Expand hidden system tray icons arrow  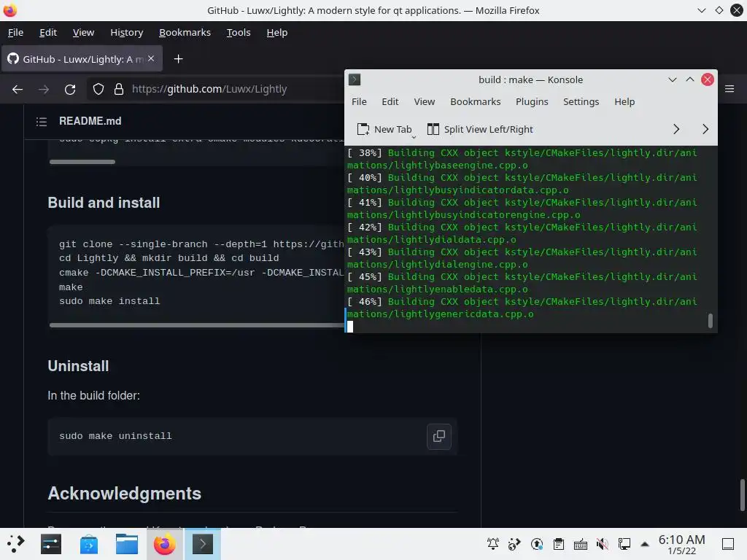(x=645, y=544)
